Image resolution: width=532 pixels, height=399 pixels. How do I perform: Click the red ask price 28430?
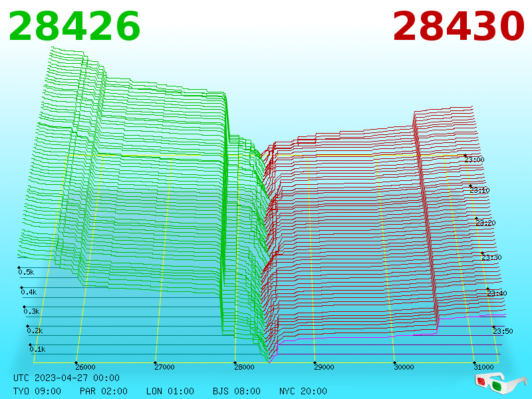[458, 26]
